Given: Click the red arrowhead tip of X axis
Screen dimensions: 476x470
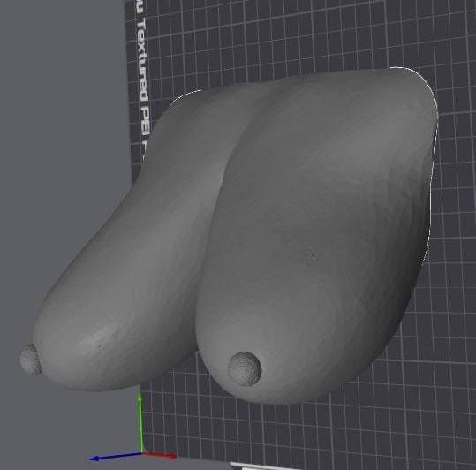Looking at the screenshot, I should pos(173,456).
